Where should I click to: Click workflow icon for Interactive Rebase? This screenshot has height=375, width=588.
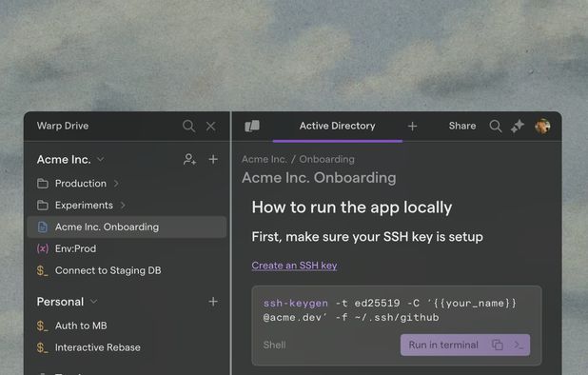pos(43,347)
